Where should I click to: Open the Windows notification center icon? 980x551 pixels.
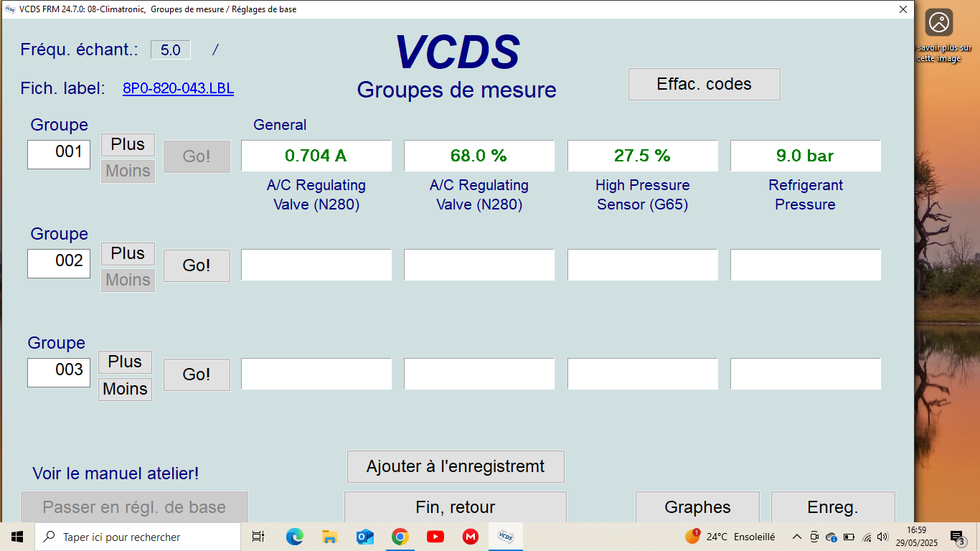click(x=957, y=537)
